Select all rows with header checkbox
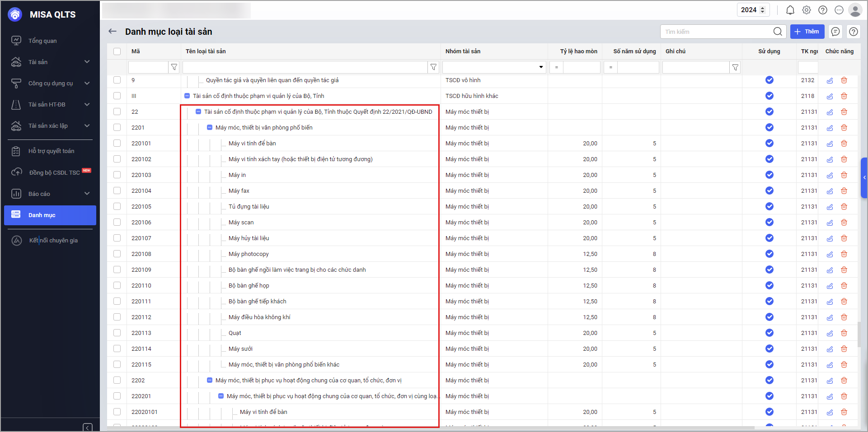868x432 pixels. [x=117, y=51]
